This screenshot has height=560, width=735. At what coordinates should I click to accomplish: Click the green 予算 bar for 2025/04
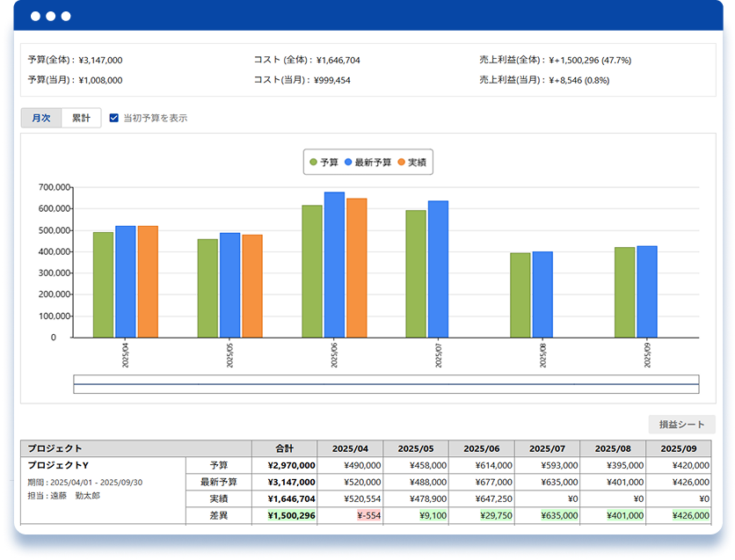pos(103,285)
